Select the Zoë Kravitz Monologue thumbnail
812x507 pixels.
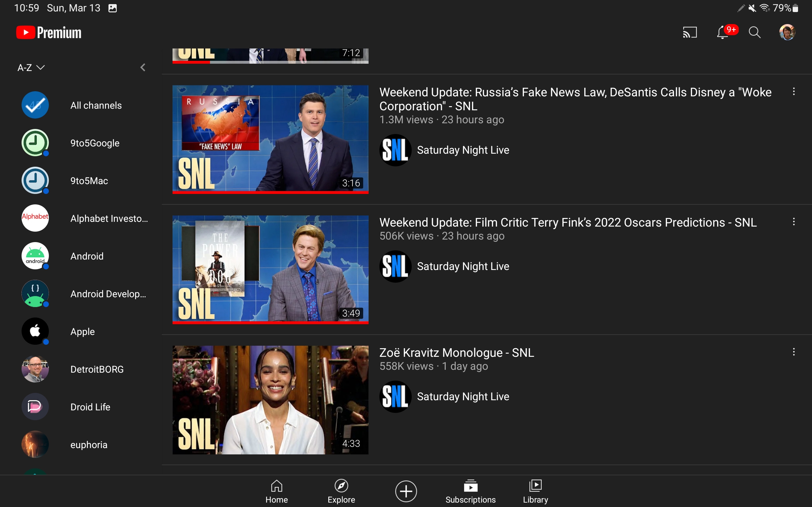(x=270, y=400)
